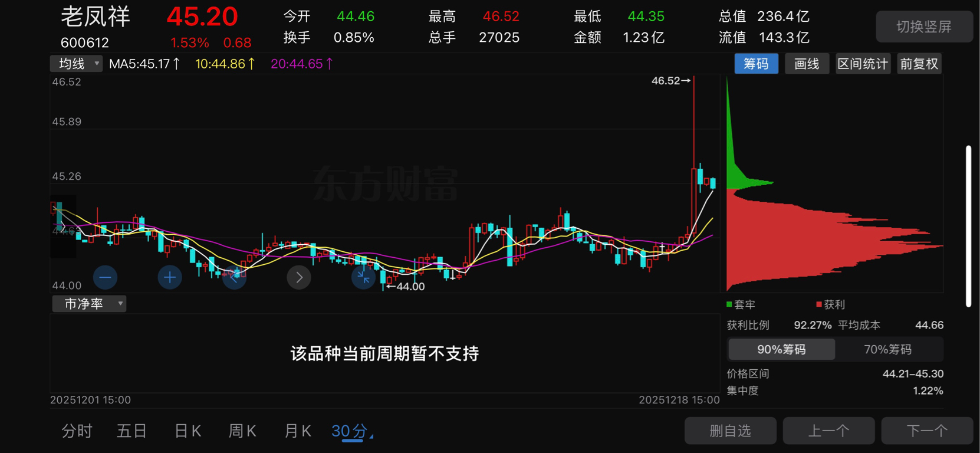Screen dimensions: 980x453
Task: Click the 集中度 1.22% value
Action: (928, 390)
